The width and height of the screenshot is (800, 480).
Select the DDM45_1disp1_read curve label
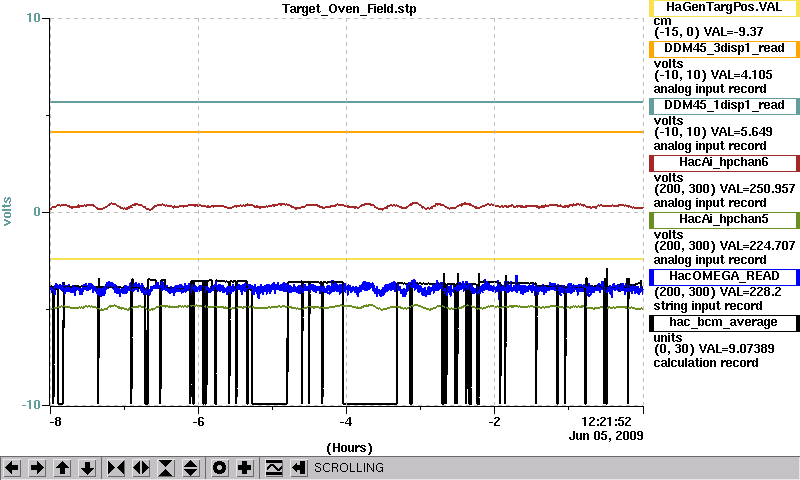[x=724, y=106]
